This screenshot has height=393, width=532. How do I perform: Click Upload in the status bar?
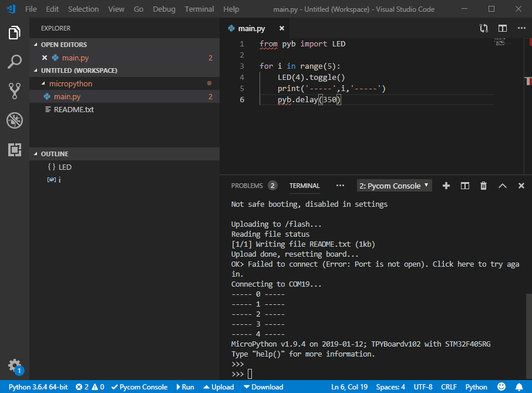pyautogui.click(x=218, y=387)
